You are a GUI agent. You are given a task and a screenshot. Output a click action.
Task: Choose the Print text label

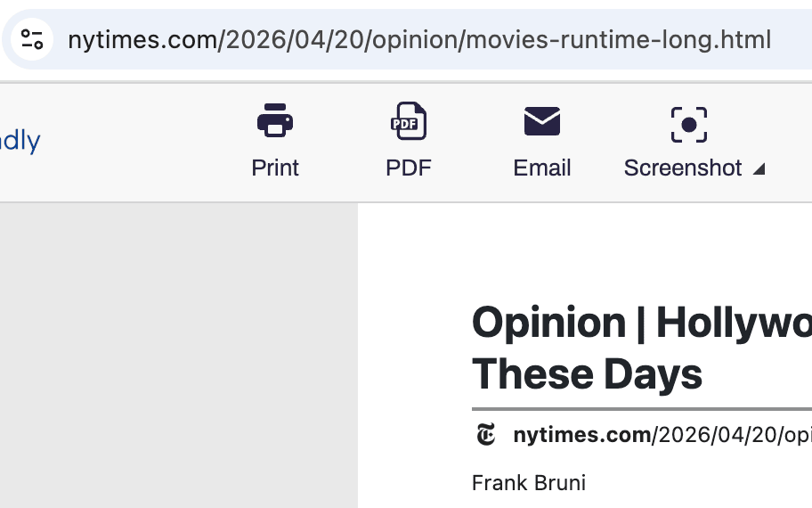click(x=275, y=168)
